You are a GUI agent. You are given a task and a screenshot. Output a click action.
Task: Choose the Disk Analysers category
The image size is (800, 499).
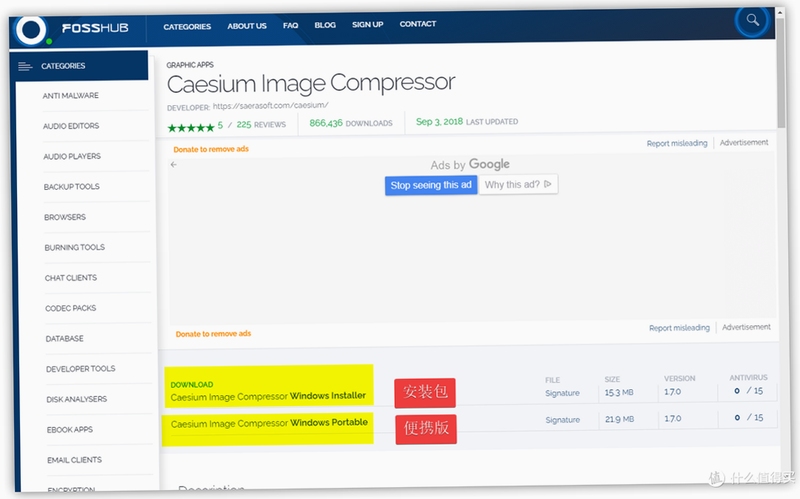77,399
